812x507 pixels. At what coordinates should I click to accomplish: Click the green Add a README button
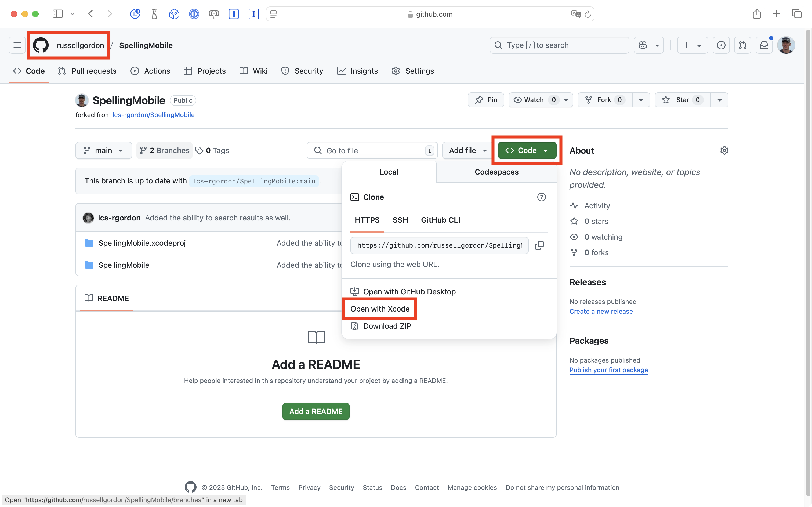pos(316,411)
